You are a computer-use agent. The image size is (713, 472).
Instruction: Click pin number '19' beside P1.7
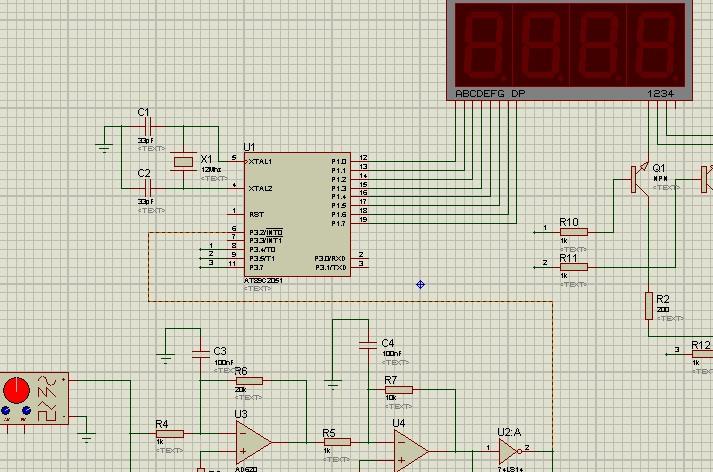click(363, 219)
